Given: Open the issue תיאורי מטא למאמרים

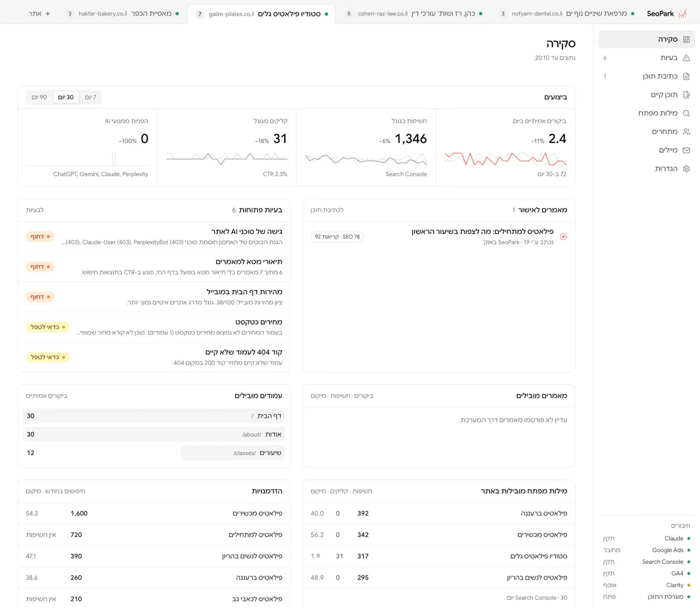Looking at the screenshot, I should point(154,267).
